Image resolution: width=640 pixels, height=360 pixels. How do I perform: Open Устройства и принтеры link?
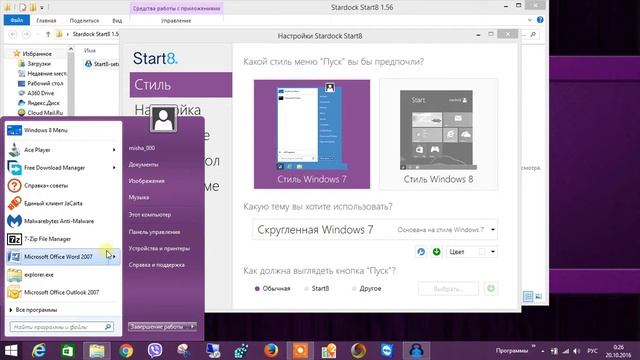(x=159, y=248)
